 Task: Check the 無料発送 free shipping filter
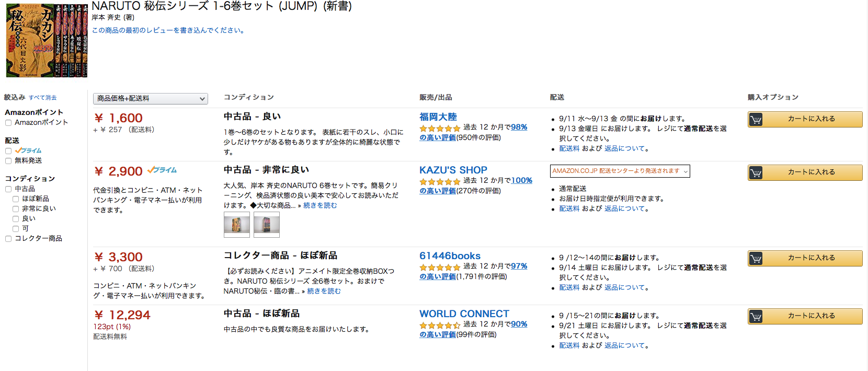tap(8, 161)
